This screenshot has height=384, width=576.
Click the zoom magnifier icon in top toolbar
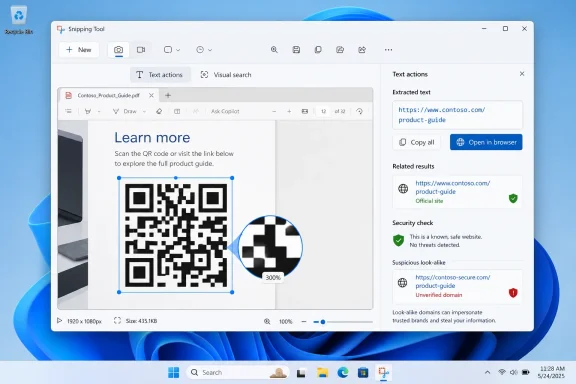click(x=274, y=50)
